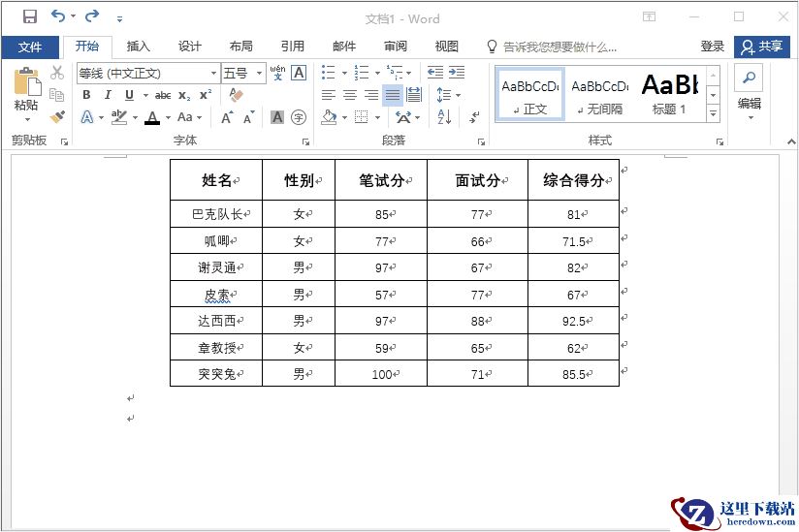Toggle show paragraph marks icon
The image size is (799, 532).
point(474,117)
